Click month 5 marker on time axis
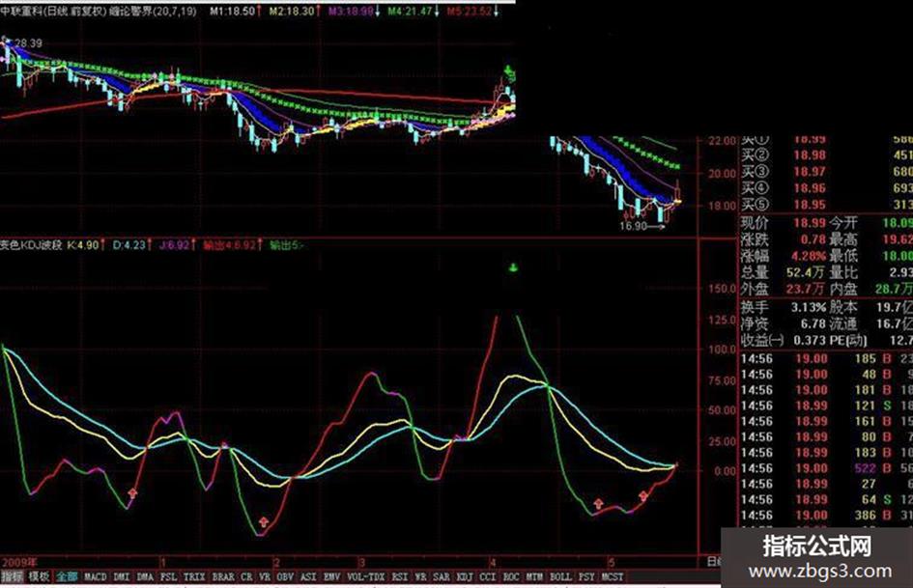Image resolution: width=913 pixels, height=588 pixels. (612, 562)
